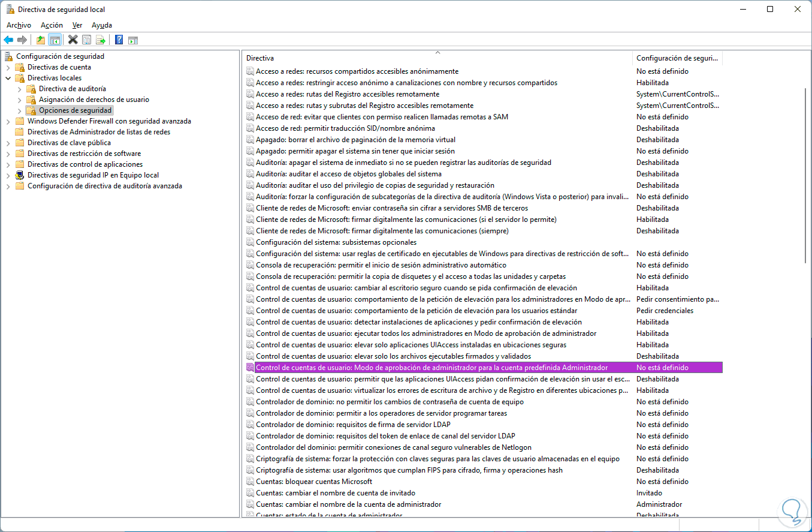Expand Directivas de control de aplicaciones node
This screenshot has width=812, height=532.
click(x=8, y=164)
